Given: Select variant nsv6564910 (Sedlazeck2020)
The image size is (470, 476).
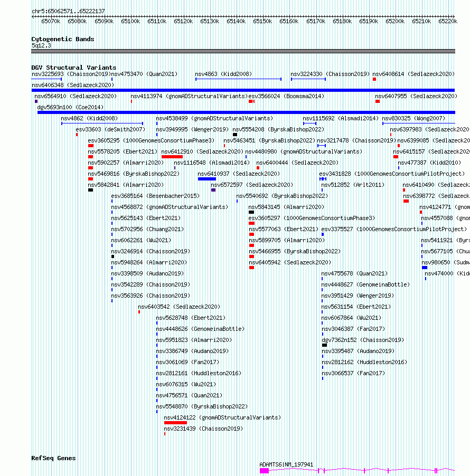Looking at the screenshot, I should click(76, 96).
